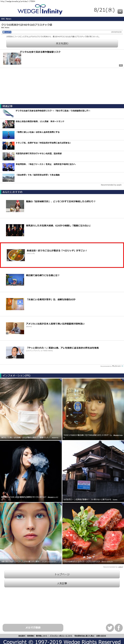Open the Facebook icon in the footer
The width and height of the screenshot is (124, 644).
point(119,627)
